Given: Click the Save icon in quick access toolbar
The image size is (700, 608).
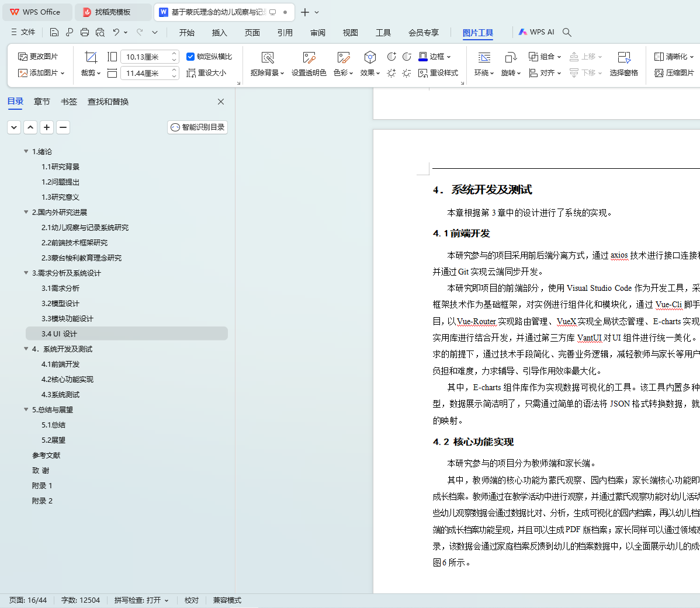Looking at the screenshot, I should tap(54, 32).
